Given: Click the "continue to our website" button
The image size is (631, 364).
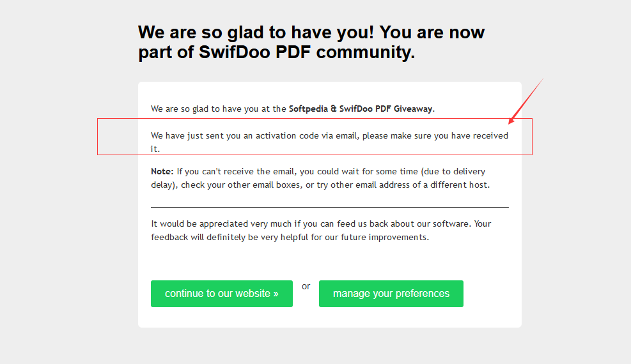Looking at the screenshot, I should (x=221, y=294).
